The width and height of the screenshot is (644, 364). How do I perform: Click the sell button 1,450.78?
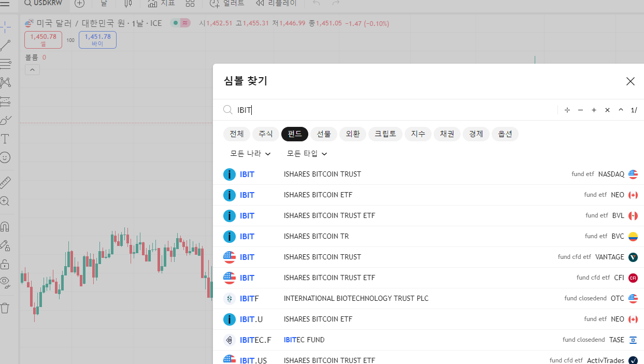point(43,40)
